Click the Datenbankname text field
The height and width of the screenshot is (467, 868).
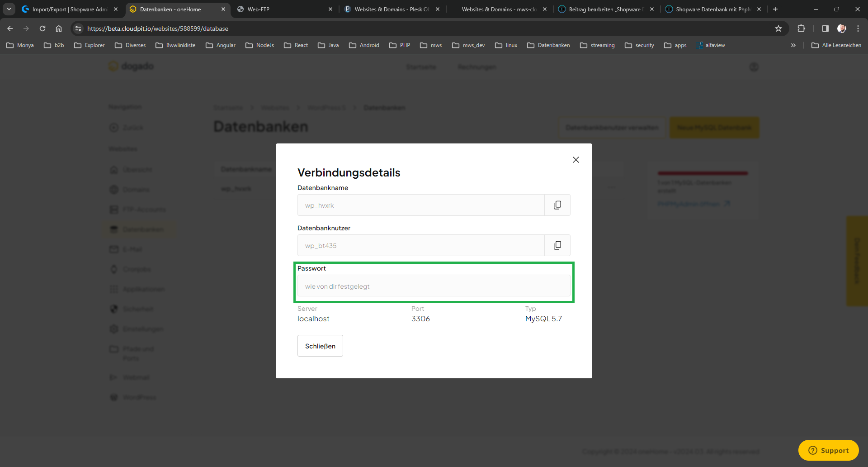(x=420, y=205)
